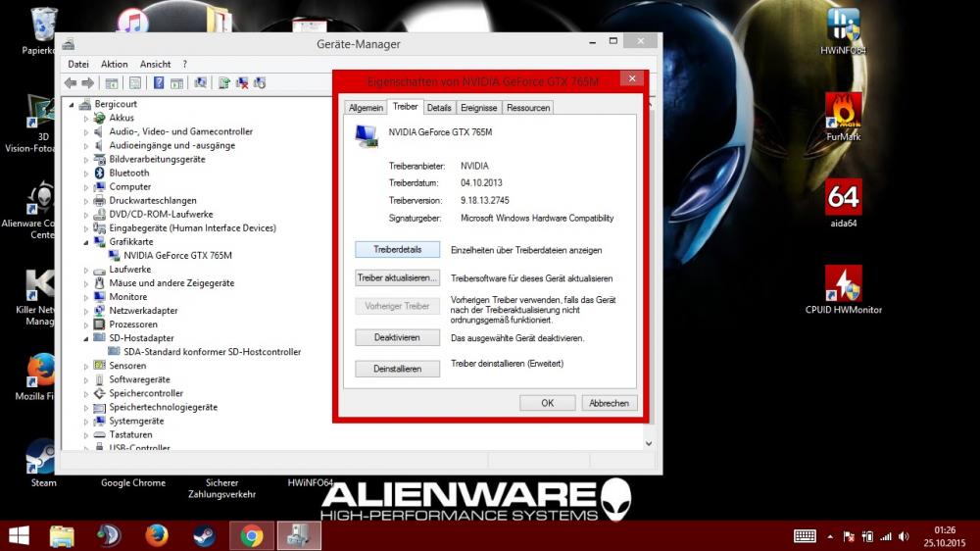980x551 pixels.
Task: Collapse the Grafikkarte tree node
Action: click(86, 242)
